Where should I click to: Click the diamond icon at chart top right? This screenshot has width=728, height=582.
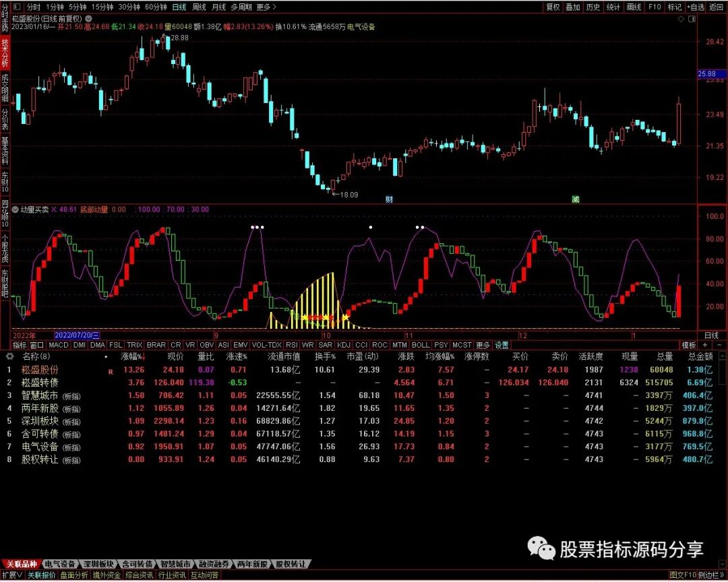click(681, 19)
